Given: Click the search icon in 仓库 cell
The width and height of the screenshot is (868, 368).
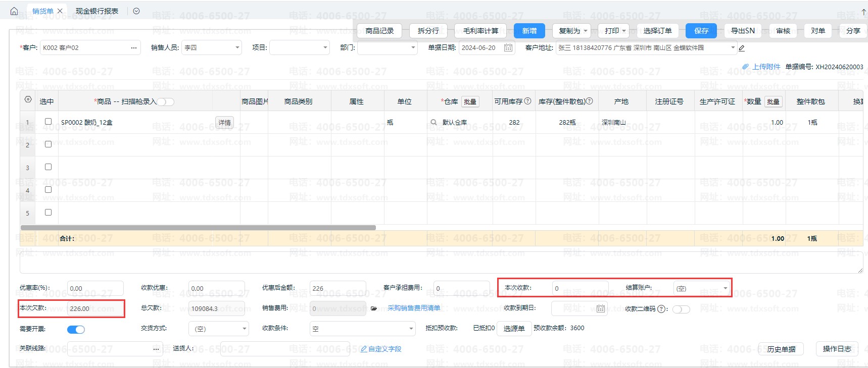Looking at the screenshot, I should coord(433,122).
